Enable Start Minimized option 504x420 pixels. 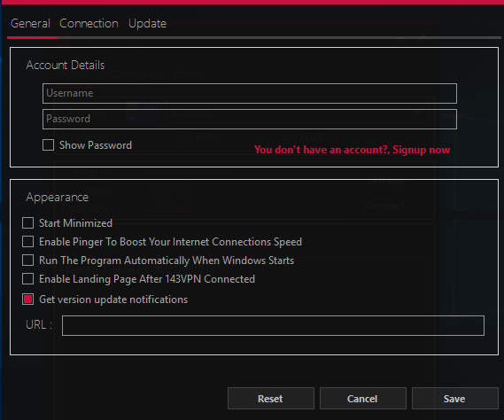[x=28, y=223]
